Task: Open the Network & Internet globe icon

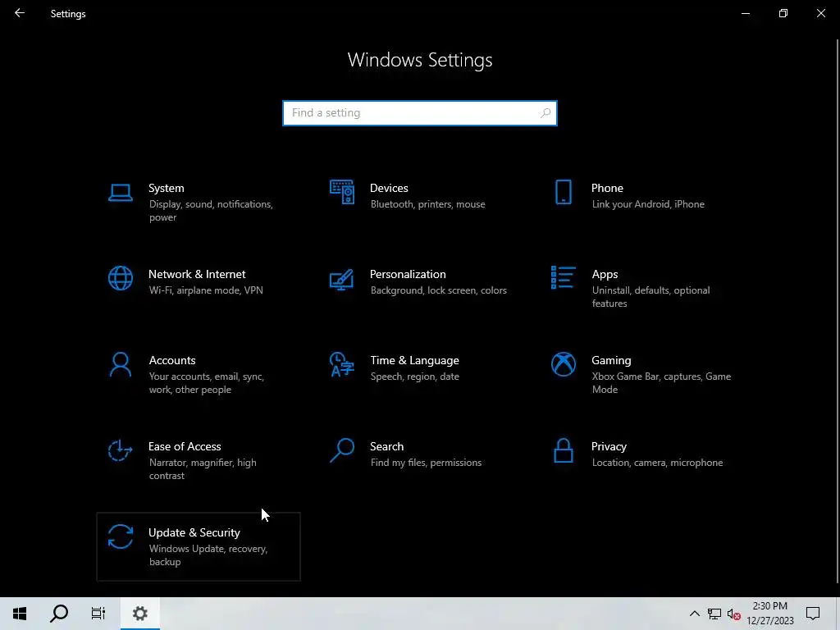Action: tap(120, 278)
